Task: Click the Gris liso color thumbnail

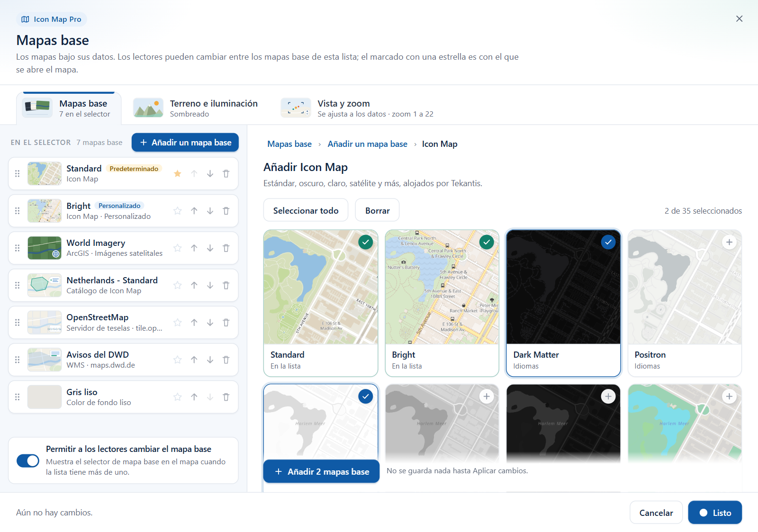Action: pos(45,397)
